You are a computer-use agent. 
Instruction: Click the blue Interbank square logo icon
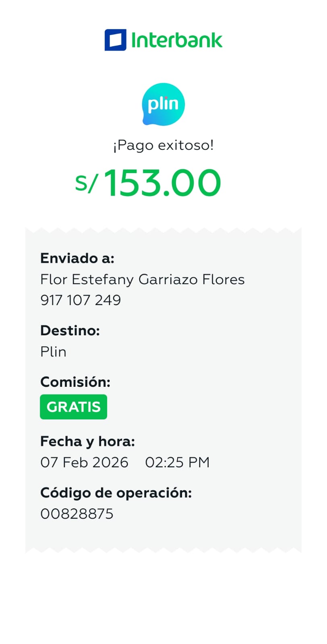click(115, 40)
